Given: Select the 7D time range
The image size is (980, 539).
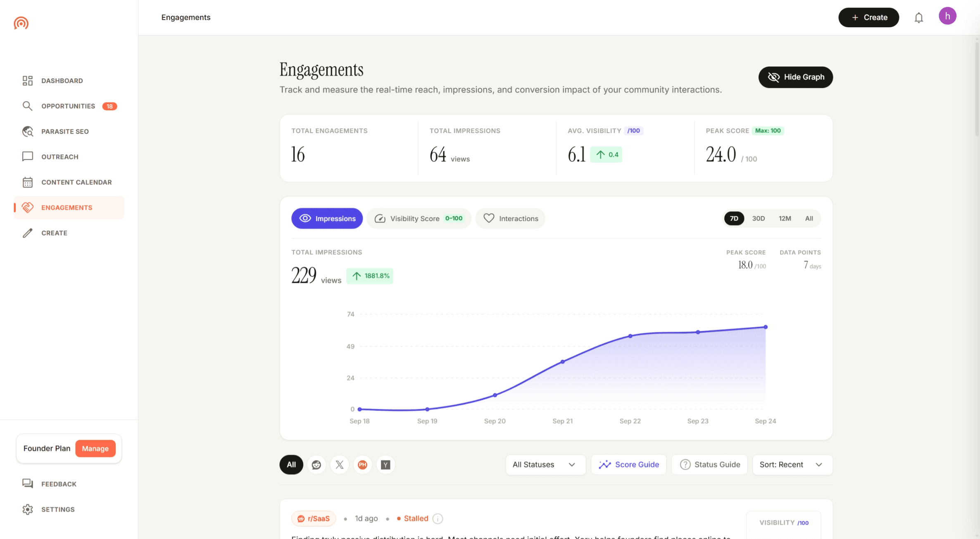Looking at the screenshot, I should [x=734, y=218].
